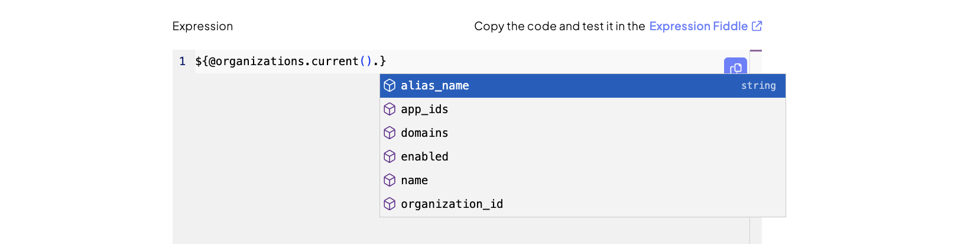Click the cube icon beside domains

[390, 133]
